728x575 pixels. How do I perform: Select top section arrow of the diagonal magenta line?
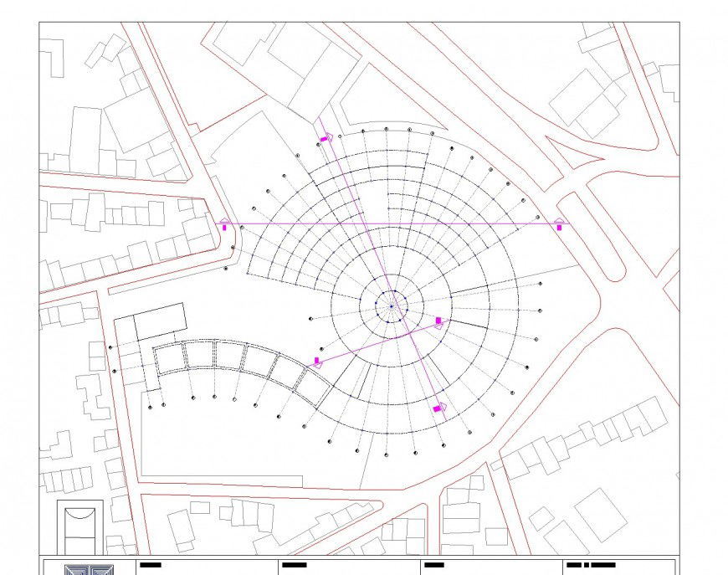pyautogui.click(x=326, y=138)
